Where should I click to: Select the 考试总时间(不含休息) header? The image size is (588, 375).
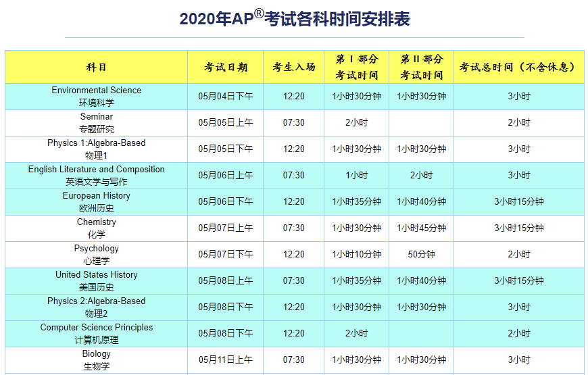518,68
